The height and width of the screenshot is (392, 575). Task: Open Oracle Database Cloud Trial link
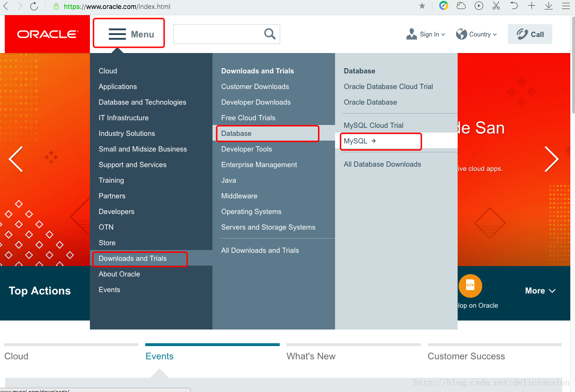(389, 87)
